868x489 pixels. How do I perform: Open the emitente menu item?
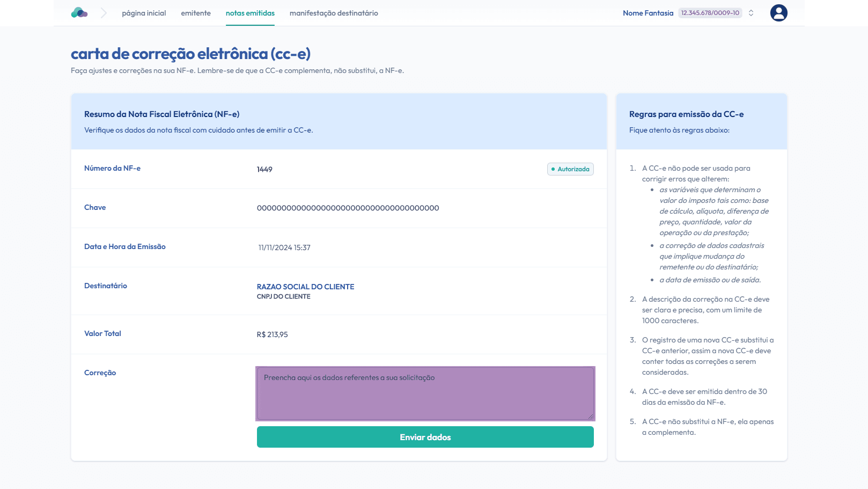196,13
